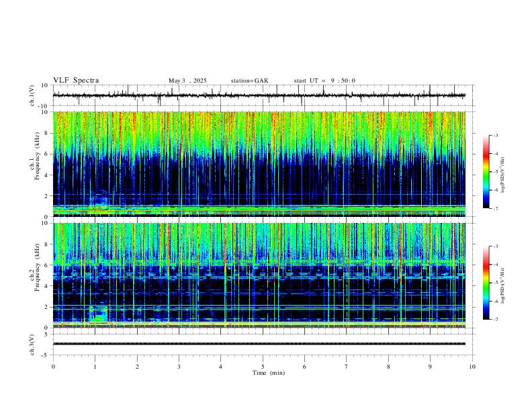Click the ch.2 spectrogram panel
The image size is (532, 411).
259,275
